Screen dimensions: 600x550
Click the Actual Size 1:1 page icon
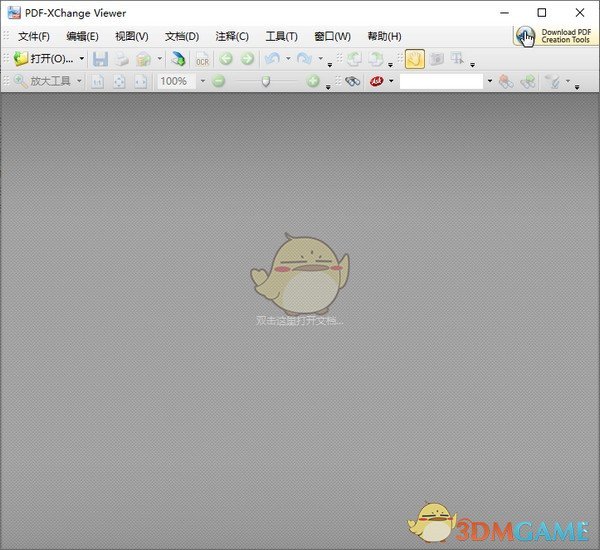(x=98, y=82)
